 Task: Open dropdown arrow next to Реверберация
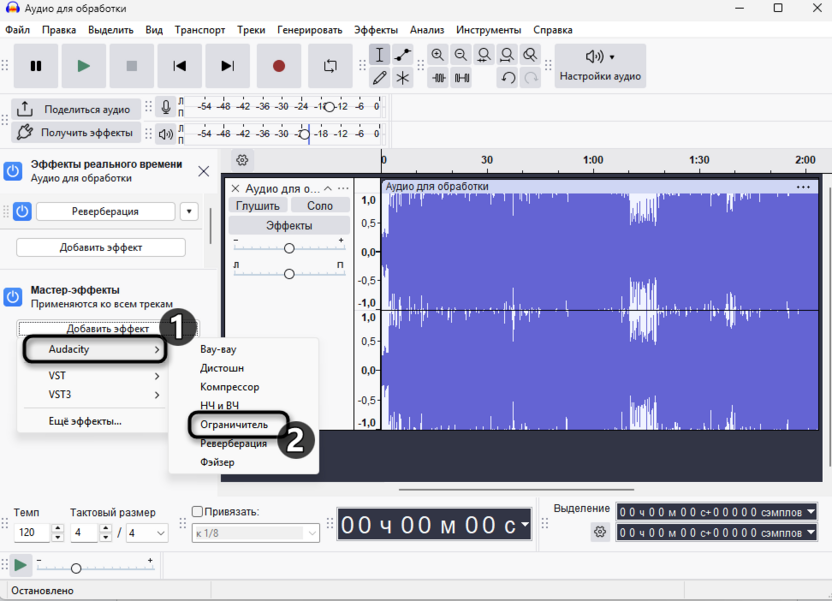pyautogui.click(x=189, y=211)
